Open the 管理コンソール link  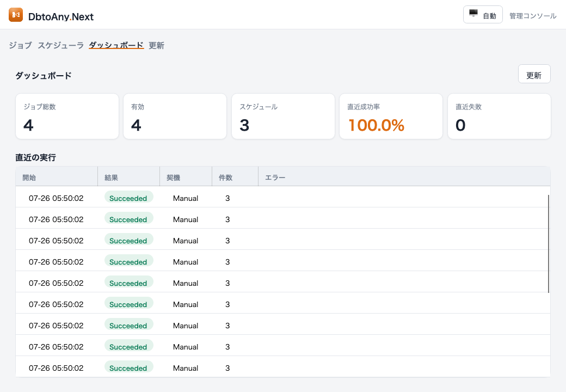pos(533,16)
